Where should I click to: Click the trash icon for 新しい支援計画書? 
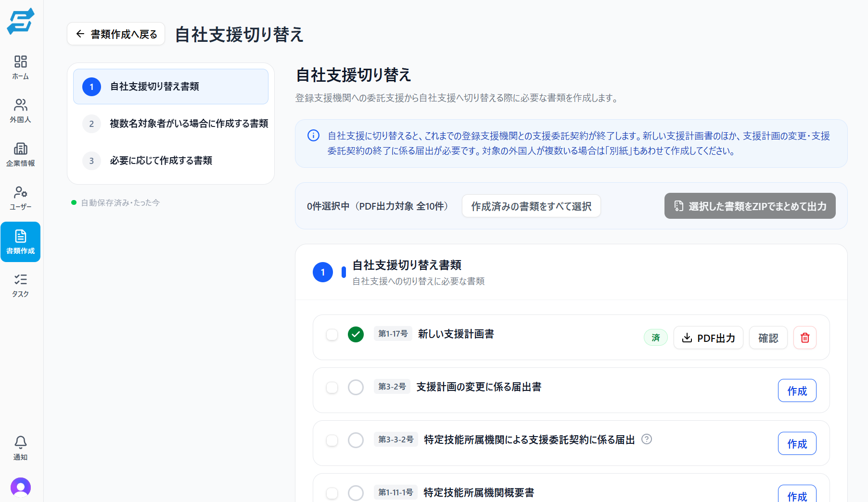[x=805, y=338]
